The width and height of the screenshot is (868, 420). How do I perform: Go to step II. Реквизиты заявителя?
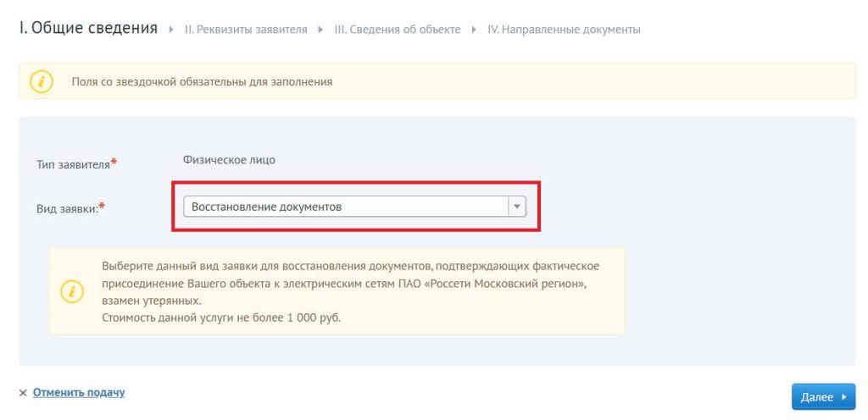tap(246, 30)
